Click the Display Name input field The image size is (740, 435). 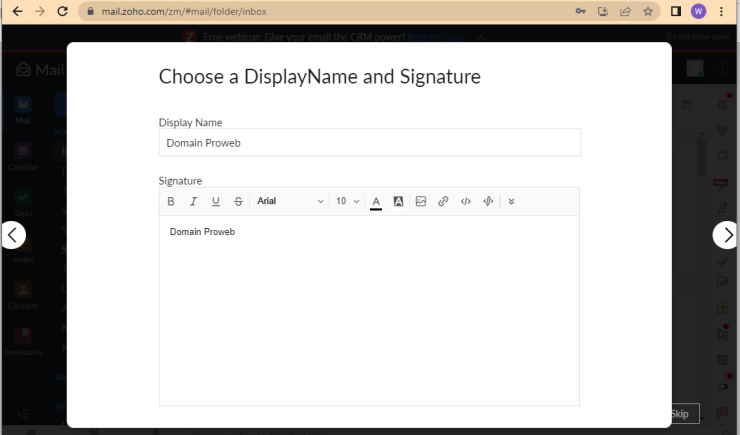pos(370,142)
